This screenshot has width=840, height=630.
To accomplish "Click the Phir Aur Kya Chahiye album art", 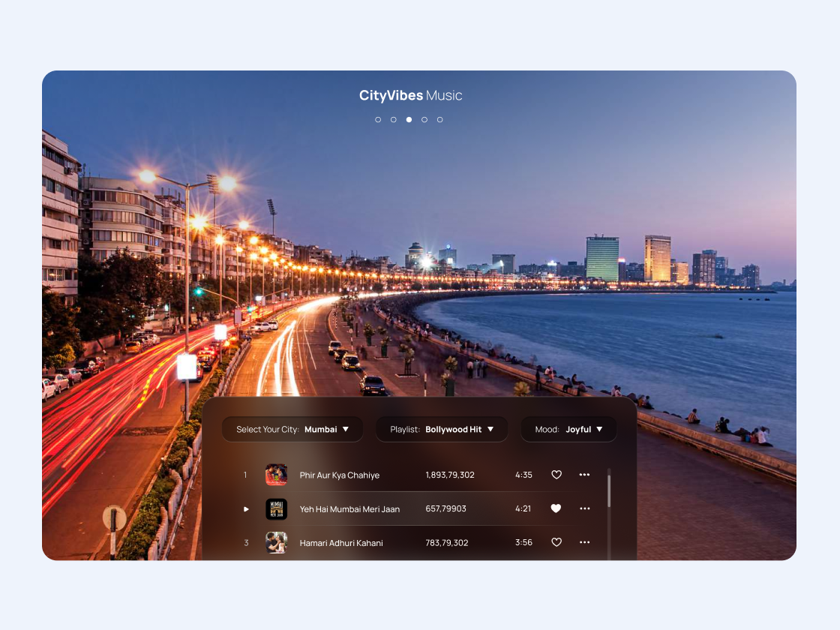I will click(x=277, y=475).
